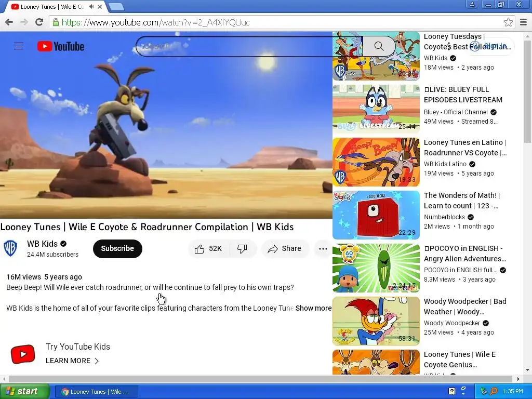Click the orange magnifier system tray icon
The image size is (532, 399).
494,391
